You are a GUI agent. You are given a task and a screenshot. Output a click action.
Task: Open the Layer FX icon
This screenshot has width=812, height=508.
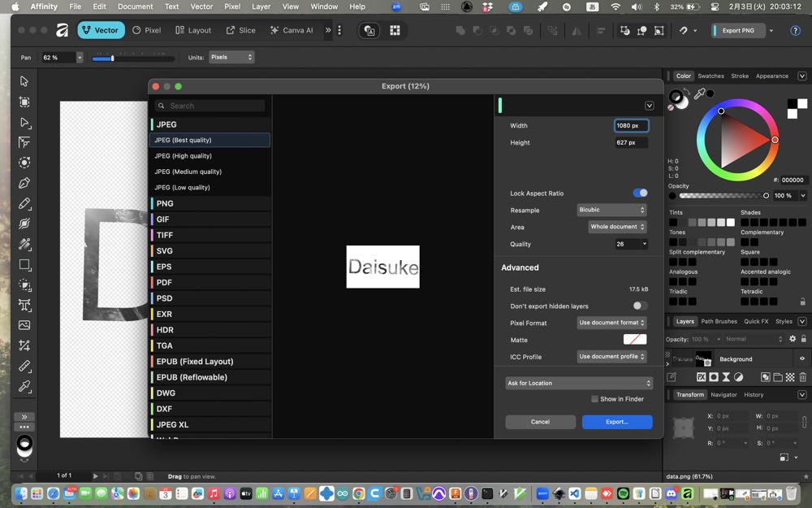[702, 377]
